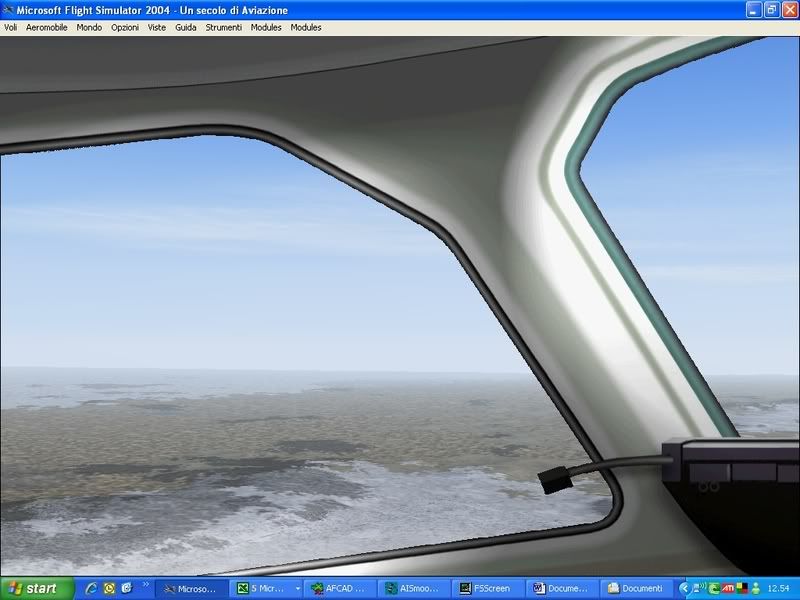Click the yellow quick launch icon

tap(109, 588)
